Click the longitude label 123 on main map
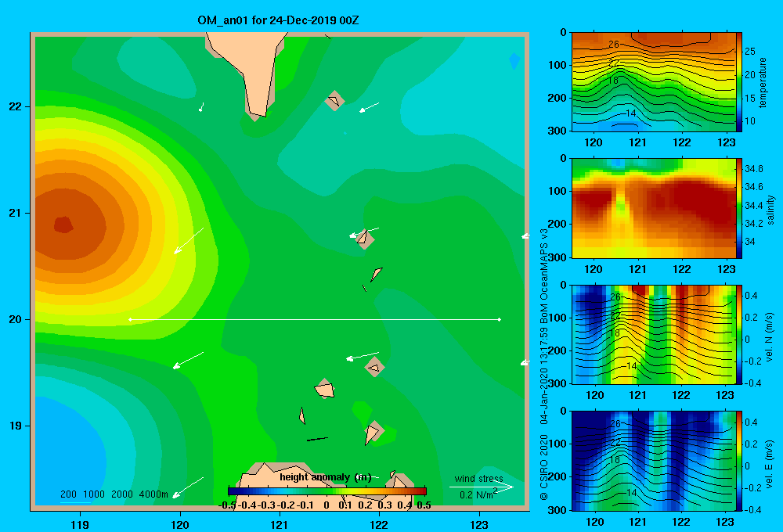Screen dimensions: 783x532 tap(479, 524)
